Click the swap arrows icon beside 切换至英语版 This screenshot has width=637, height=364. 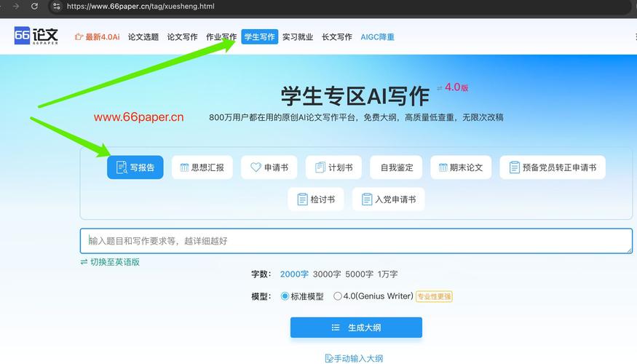(x=84, y=262)
